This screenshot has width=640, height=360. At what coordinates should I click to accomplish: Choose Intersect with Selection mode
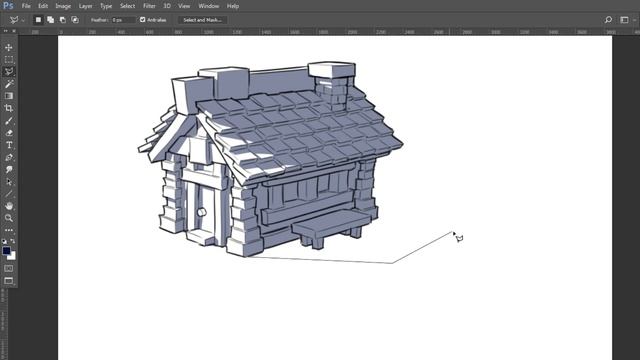point(75,20)
